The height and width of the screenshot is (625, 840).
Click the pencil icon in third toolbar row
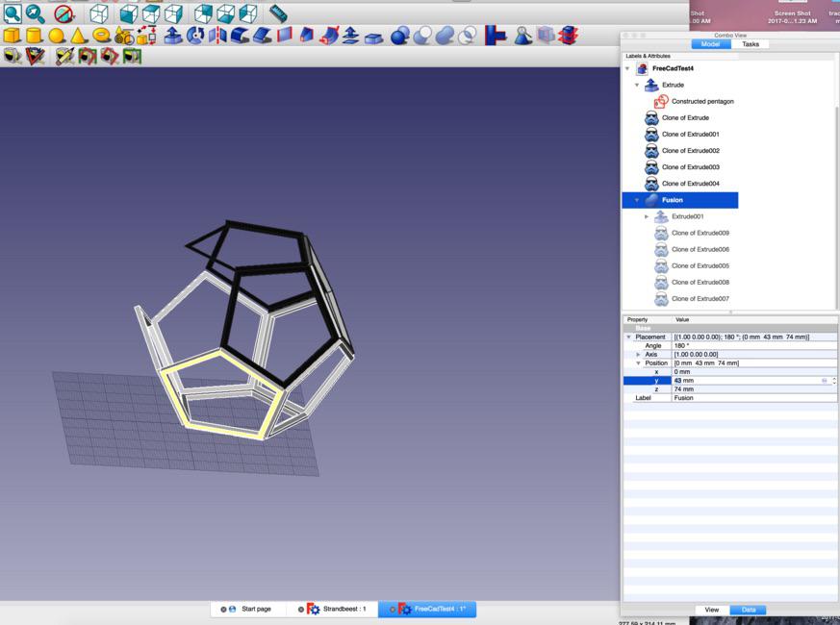64,56
